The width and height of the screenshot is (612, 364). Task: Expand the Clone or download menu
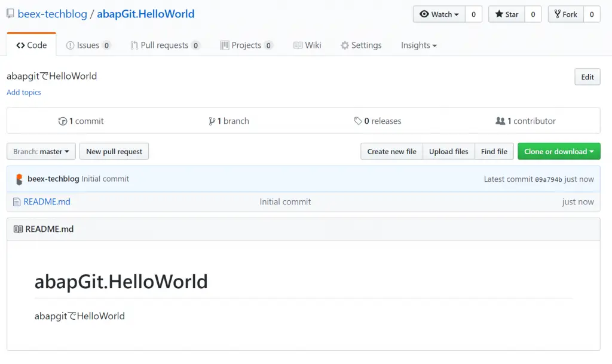click(x=559, y=151)
